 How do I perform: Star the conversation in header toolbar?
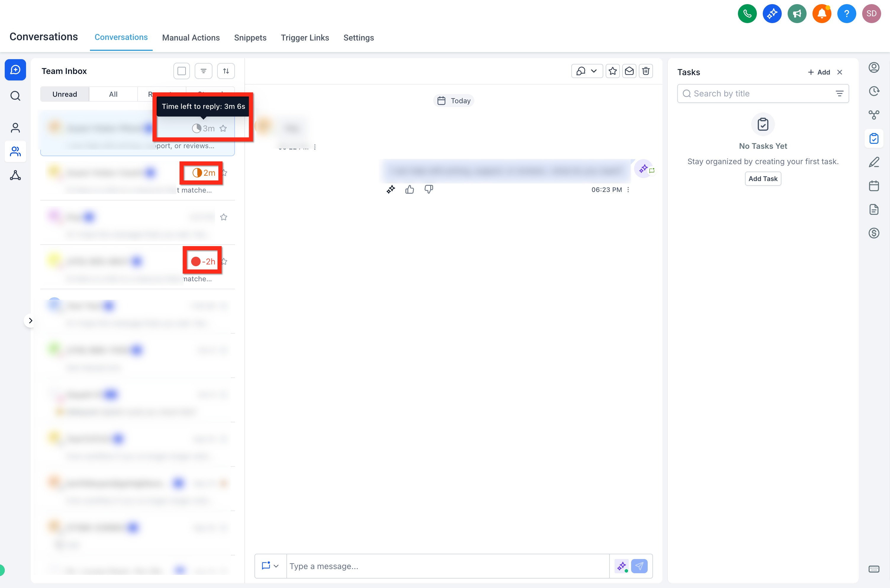pos(613,71)
